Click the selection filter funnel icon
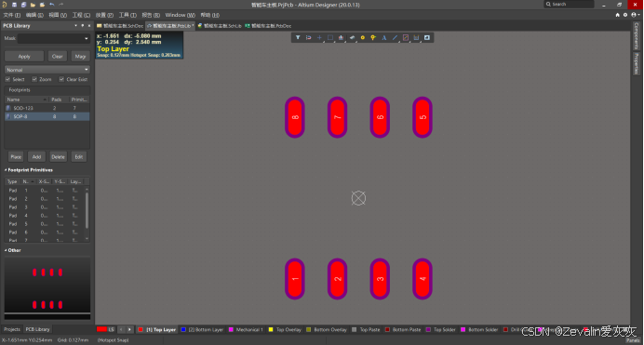 [298, 37]
